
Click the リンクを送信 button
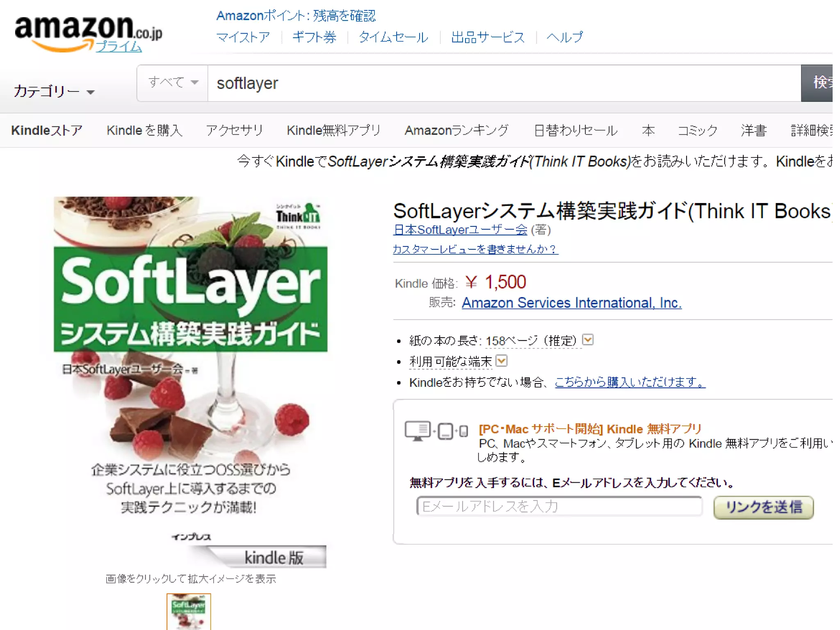(x=763, y=507)
